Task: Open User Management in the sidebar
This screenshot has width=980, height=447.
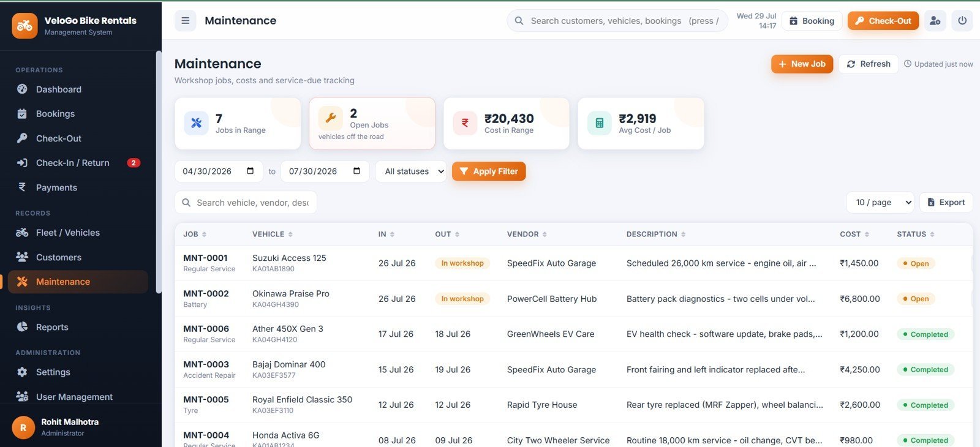Action: [78, 397]
